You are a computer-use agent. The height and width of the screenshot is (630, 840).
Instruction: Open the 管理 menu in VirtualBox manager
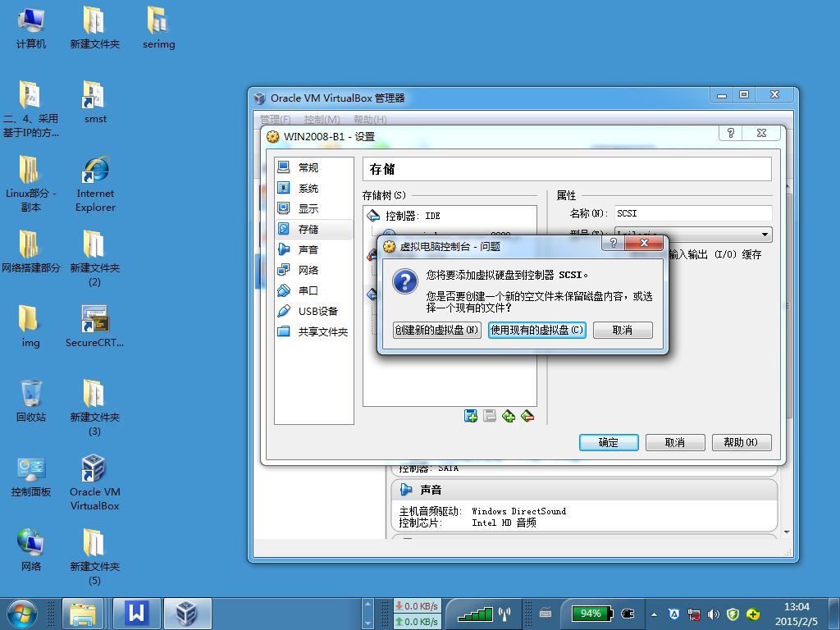tap(275, 120)
